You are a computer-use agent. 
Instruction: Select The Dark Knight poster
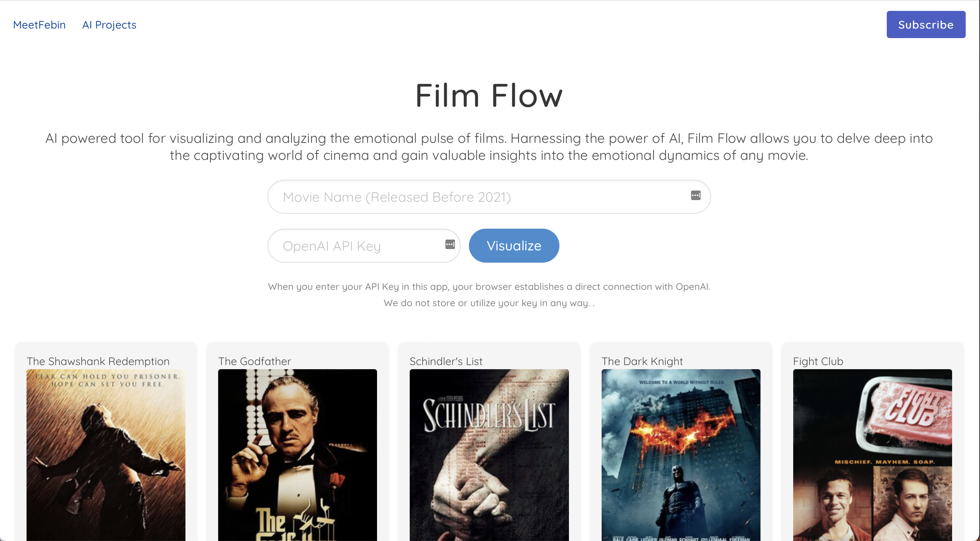[x=681, y=455]
